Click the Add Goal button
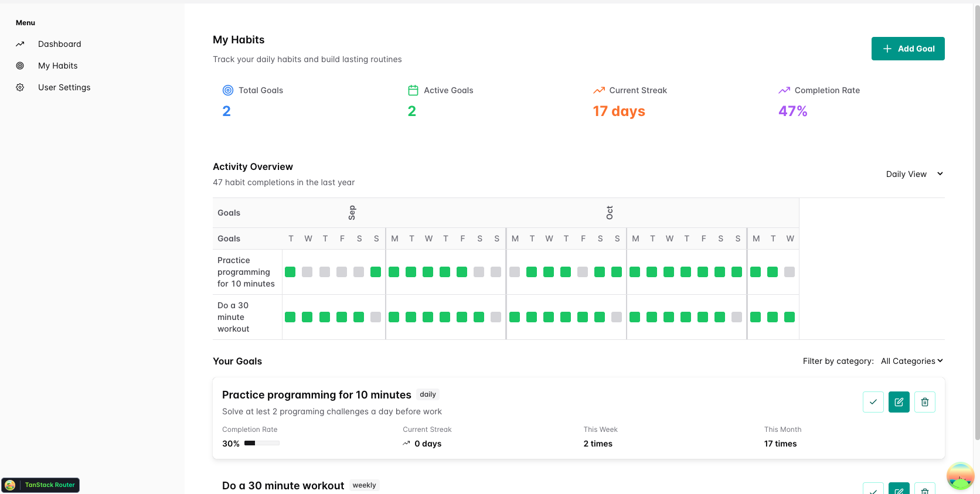Image resolution: width=980 pixels, height=494 pixels. pyautogui.click(x=908, y=49)
